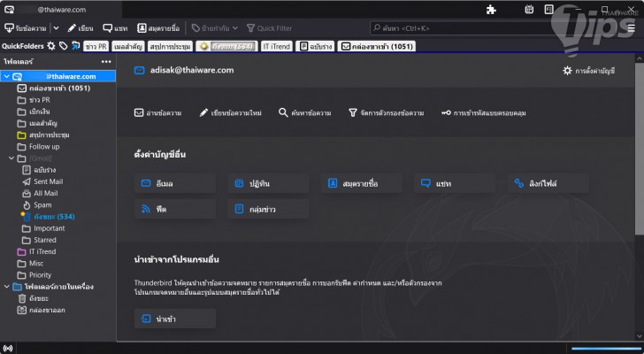Select the ถังขยะ (534) trash folder
The image size is (644, 354).
[x=49, y=217]
